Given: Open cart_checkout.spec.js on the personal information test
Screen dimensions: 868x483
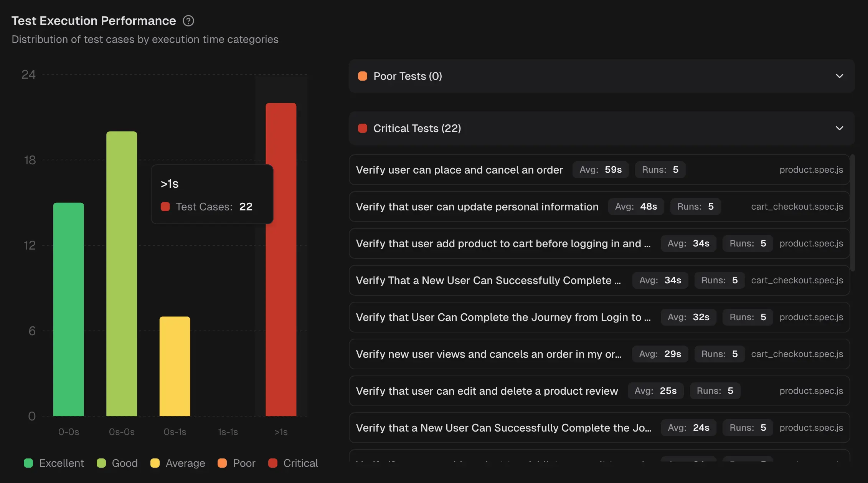Looking at the screenshot, I should point(797,207).
